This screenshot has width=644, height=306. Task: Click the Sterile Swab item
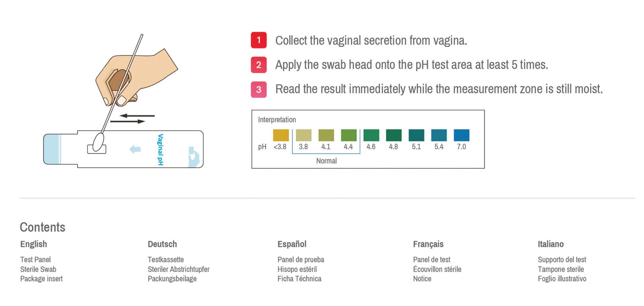pyautogui.click(x=38, y=269)
